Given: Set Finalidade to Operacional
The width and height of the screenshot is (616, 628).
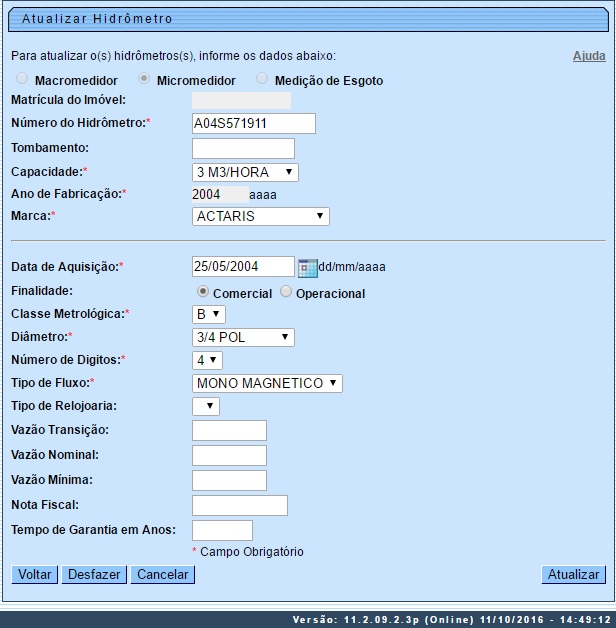Looking at the screenshot, I should 286,292.
